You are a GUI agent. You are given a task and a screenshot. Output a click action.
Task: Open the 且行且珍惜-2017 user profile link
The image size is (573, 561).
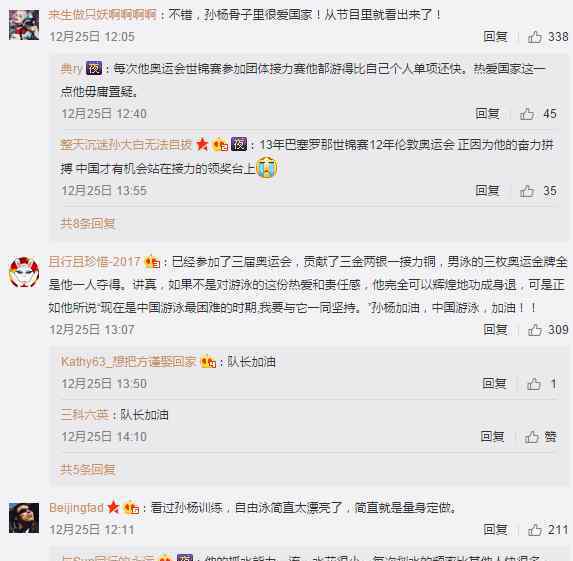coord(95,262)
